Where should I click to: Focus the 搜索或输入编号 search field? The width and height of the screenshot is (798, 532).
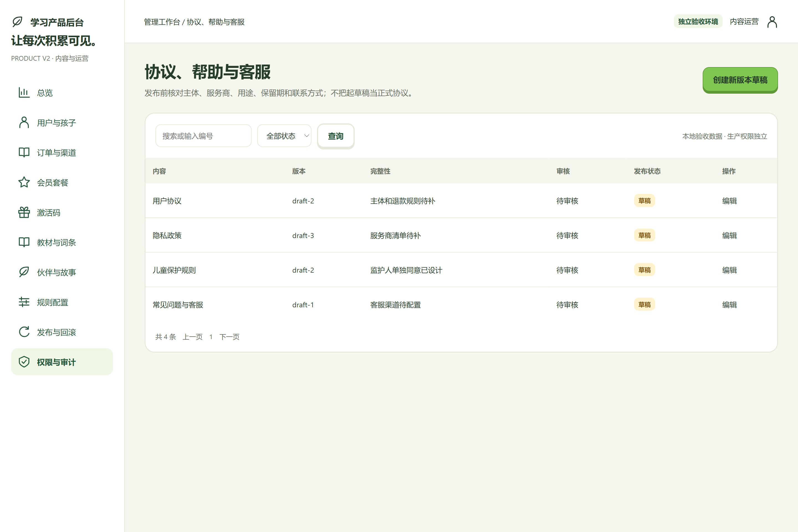204,136
